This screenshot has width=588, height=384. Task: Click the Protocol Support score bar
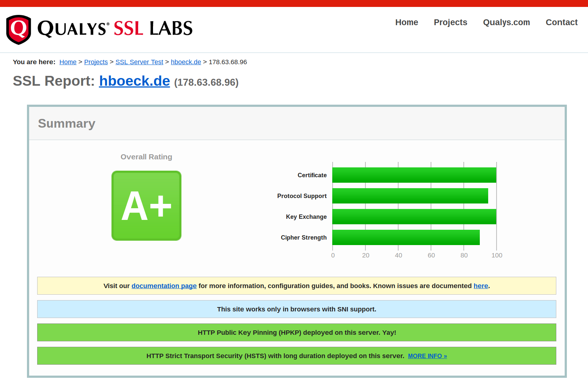point(410,196)
